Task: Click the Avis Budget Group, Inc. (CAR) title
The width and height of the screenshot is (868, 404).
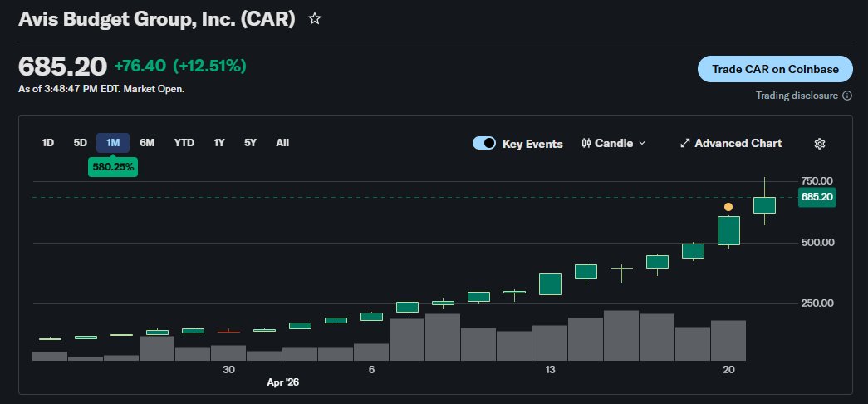Action: click(x=157, y=19)
